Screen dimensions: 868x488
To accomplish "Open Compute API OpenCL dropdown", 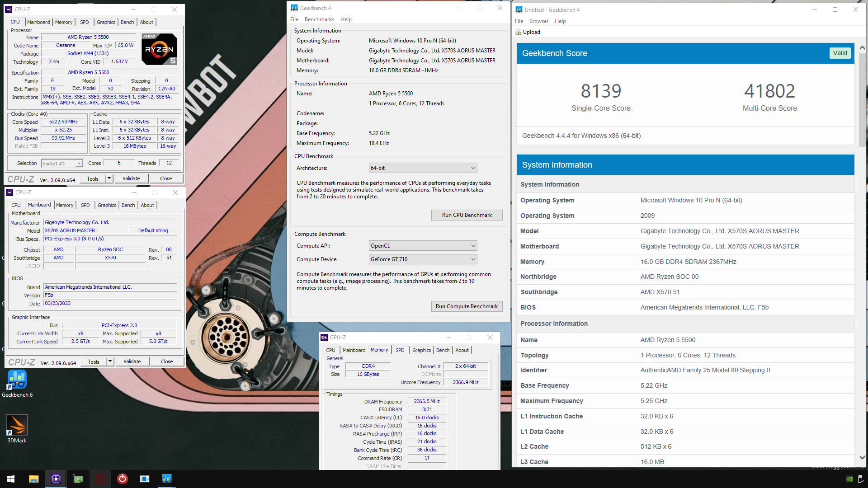I will pos(423,246).
